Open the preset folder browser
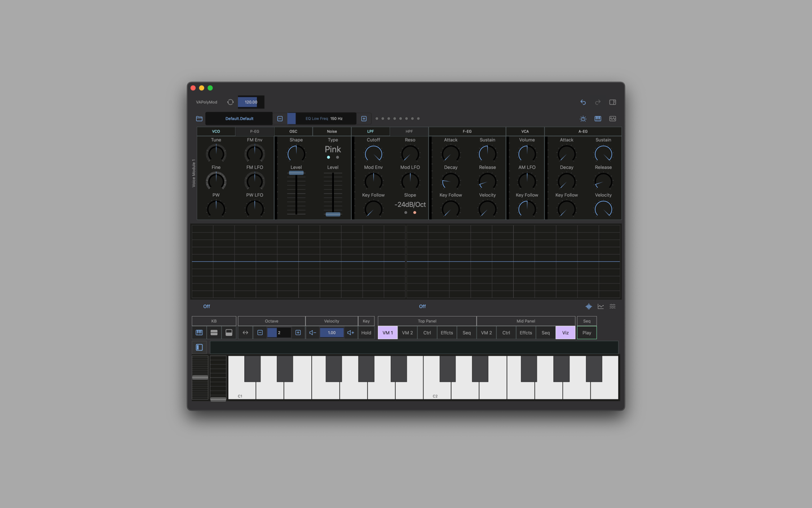Image resolution: width=812 pixels, height=508 pixels. [199, 119]
